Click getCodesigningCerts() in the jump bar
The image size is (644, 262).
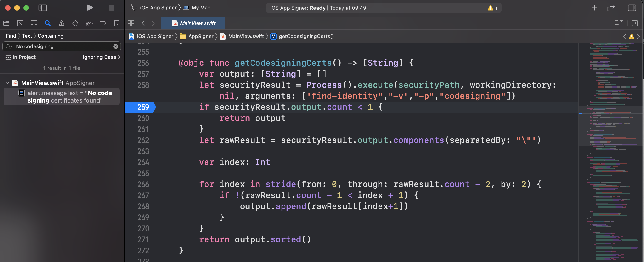pyautogui.click(x=306, y=36)
